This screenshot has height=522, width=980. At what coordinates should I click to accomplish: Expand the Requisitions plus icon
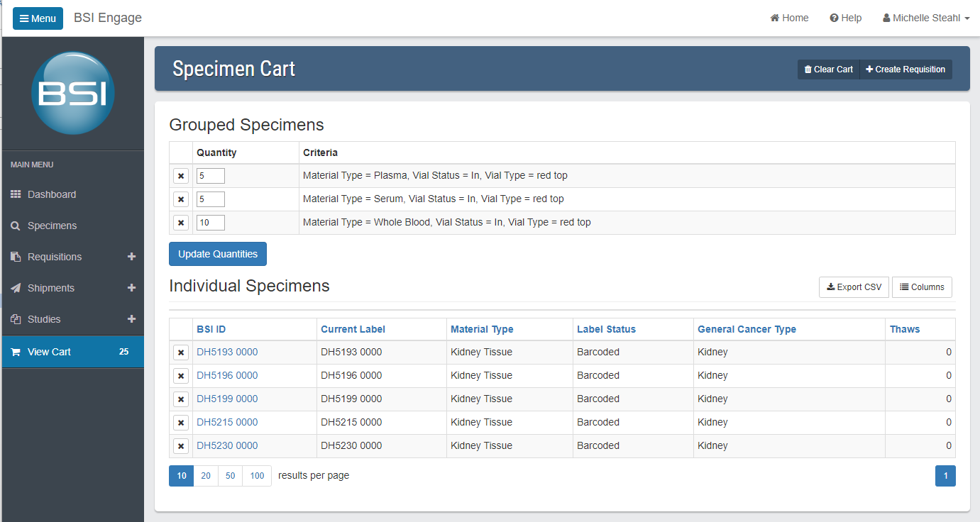coord(131,257)
